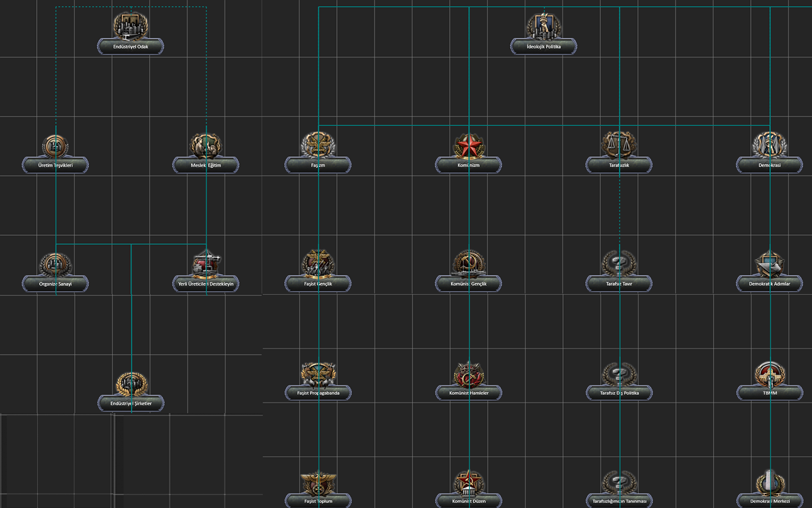Open the Faşist Gençlik focus icon
This screenshot has height=508, width=812.
pos(318,264)
